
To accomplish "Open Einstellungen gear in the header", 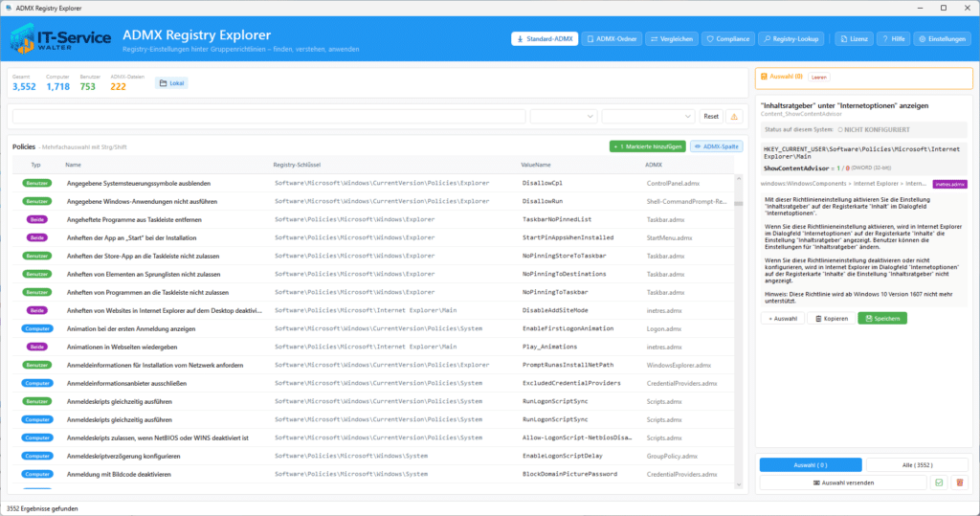I will pyautogui.click(x=942, y=39).
